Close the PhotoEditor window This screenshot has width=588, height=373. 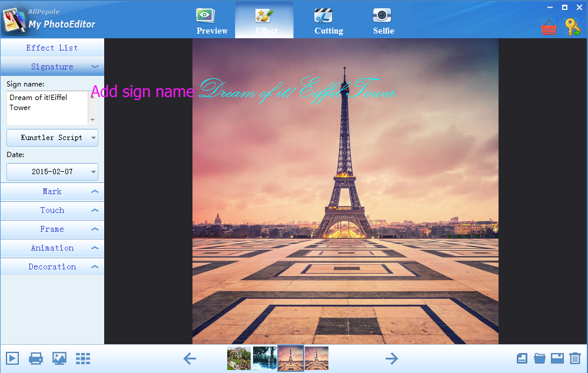point(579,7)
